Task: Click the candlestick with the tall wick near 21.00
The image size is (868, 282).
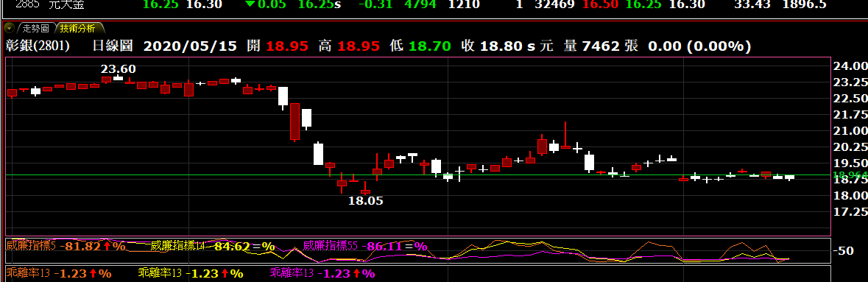Action: tap(565, 135)
